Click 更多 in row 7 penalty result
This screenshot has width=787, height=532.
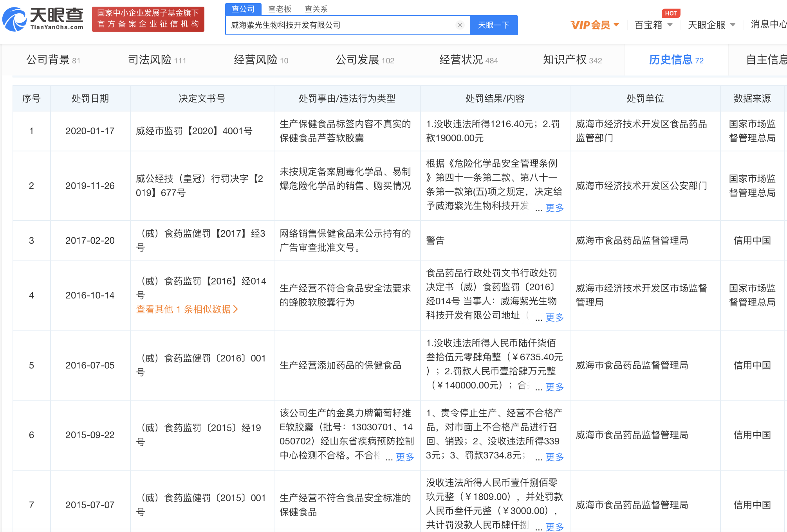click(554, 527)
